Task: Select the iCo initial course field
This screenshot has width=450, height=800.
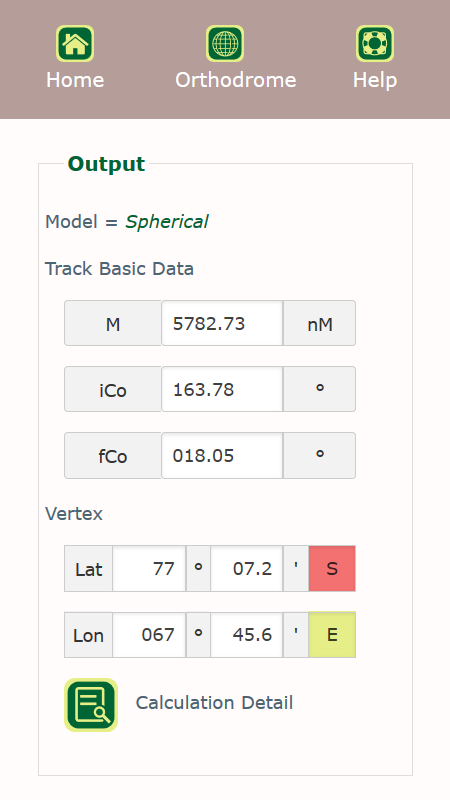Action: pyautogui.click(x=222, y=389)
